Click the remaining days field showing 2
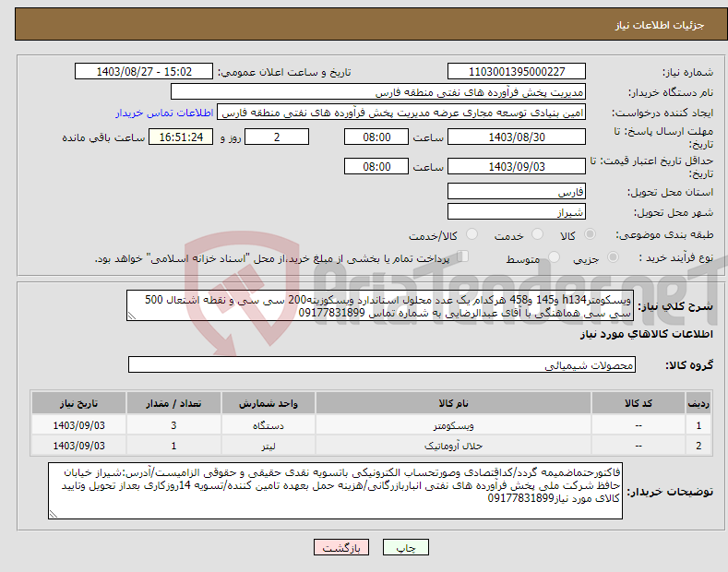Image resolution: width=728 pixels, height=572 pixels. (277, 137)
